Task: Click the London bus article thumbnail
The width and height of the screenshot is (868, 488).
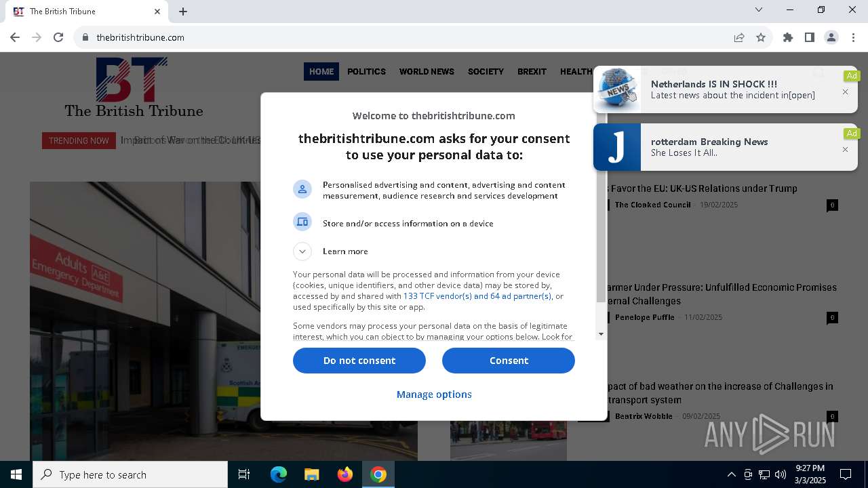Action: 509,441
